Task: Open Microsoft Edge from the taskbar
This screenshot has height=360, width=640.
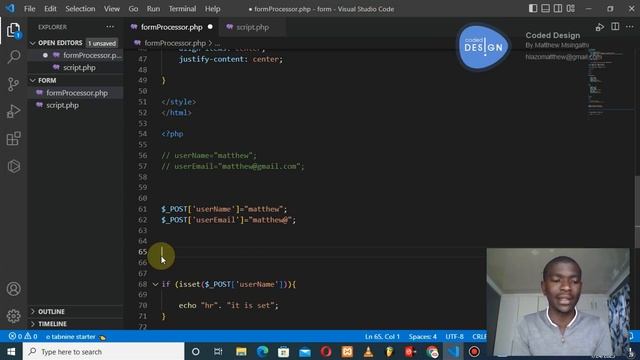Action: coord(262,351)
